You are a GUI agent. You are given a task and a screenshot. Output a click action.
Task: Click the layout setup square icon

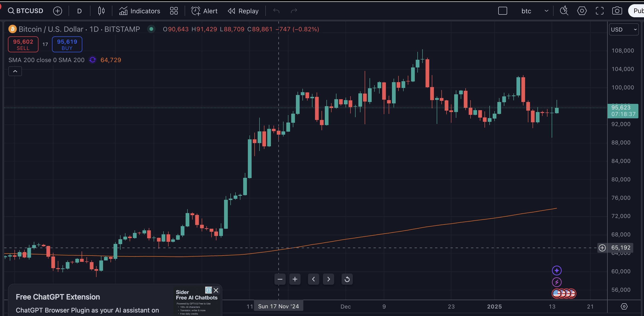502,11
